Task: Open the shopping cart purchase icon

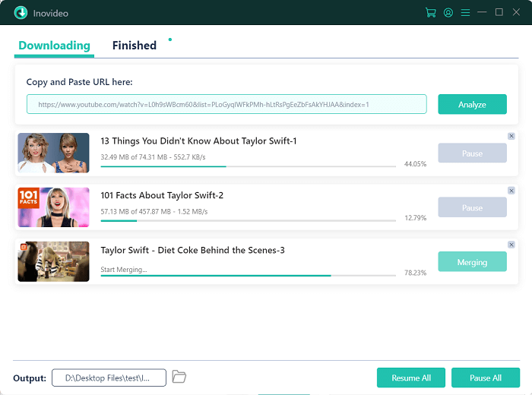Action: [431, 13]
